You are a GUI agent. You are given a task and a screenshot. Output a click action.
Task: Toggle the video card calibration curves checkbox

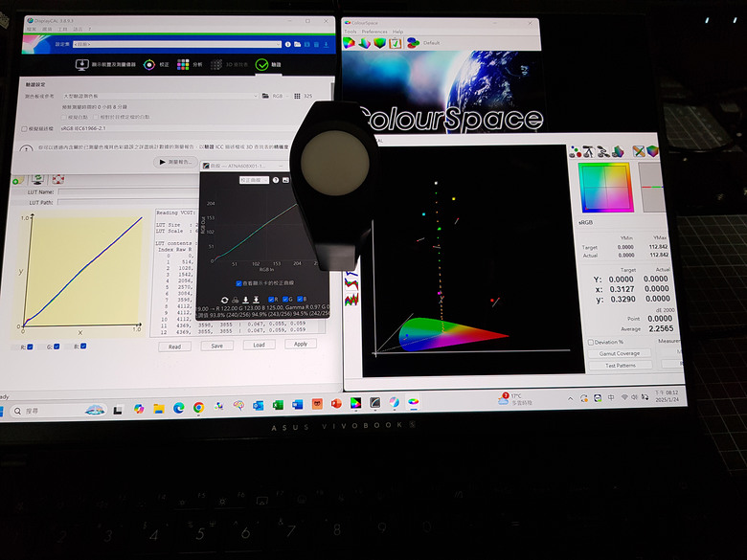(x=239, y=283)
